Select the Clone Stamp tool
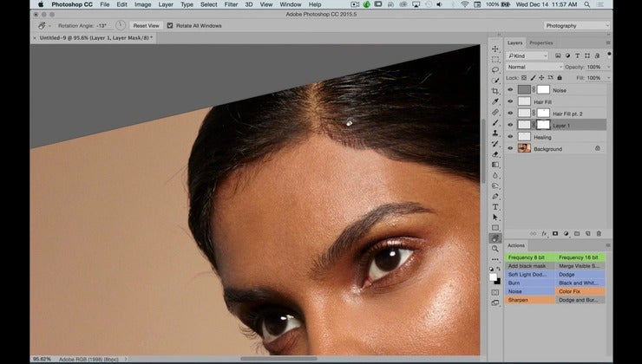642x364 pixels. click(495, 133)
